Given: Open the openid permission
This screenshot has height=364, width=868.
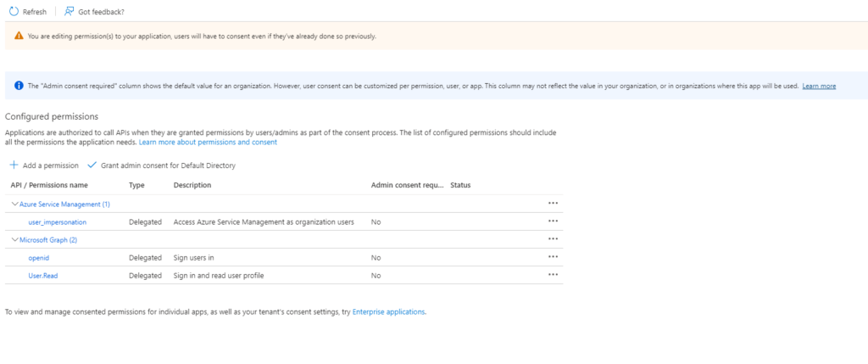Looking at the screenshot, I should coord(39,258).
